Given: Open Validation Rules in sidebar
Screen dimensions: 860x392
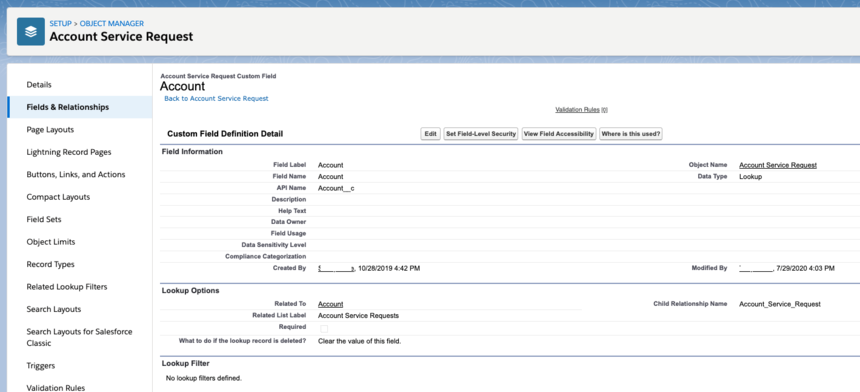Looking at the screenshot, I should click(56, 388).
